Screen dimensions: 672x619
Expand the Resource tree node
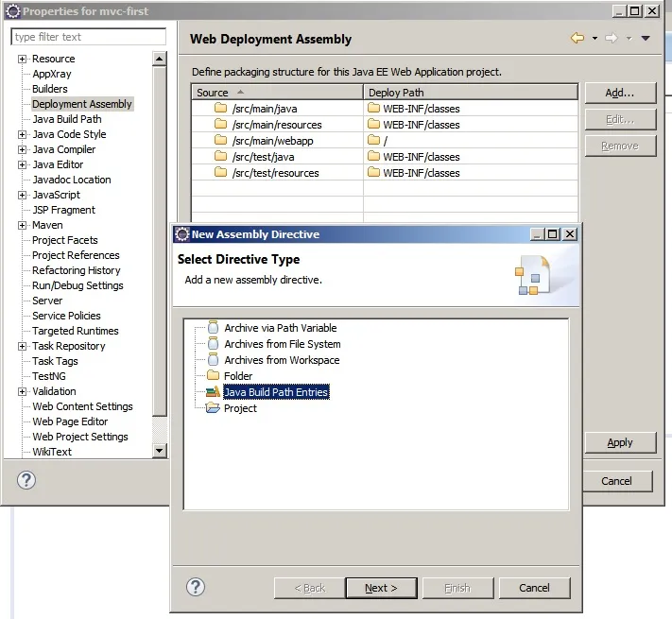[22, 59]
